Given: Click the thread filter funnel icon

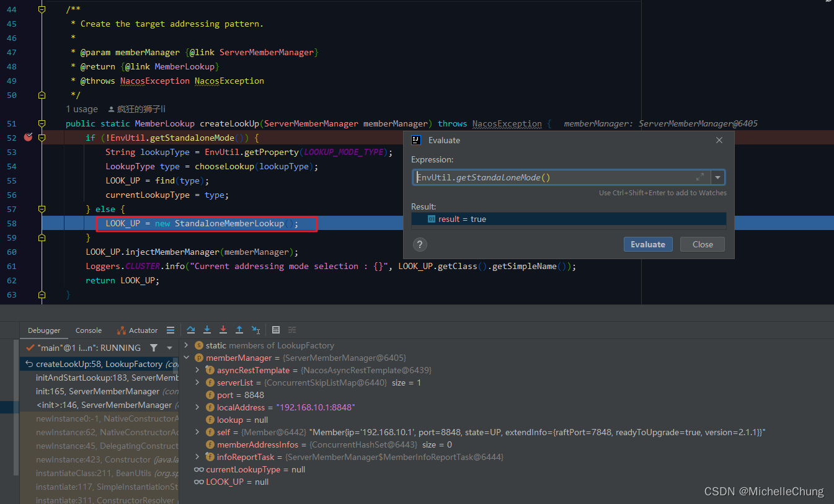Looking at the screenshot, I should pyautogui.click(x=154, y=348).
